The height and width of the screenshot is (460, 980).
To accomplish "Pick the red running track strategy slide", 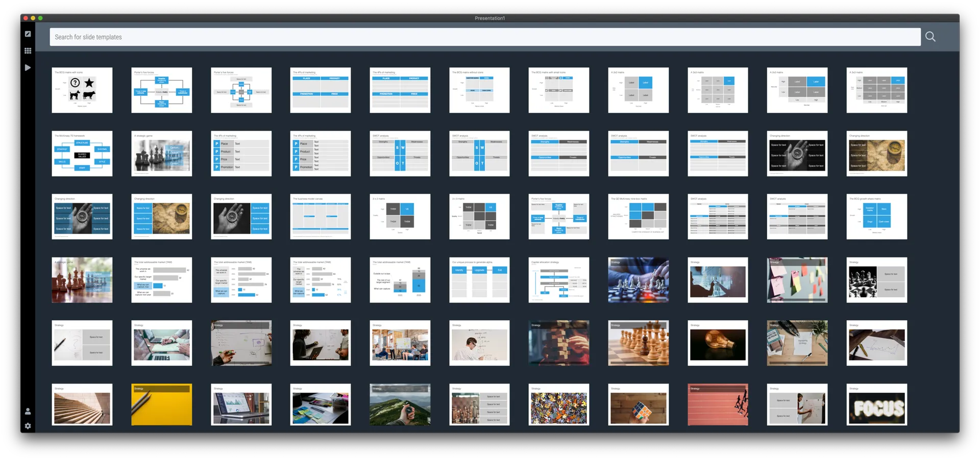I will [x=718, y=404].
